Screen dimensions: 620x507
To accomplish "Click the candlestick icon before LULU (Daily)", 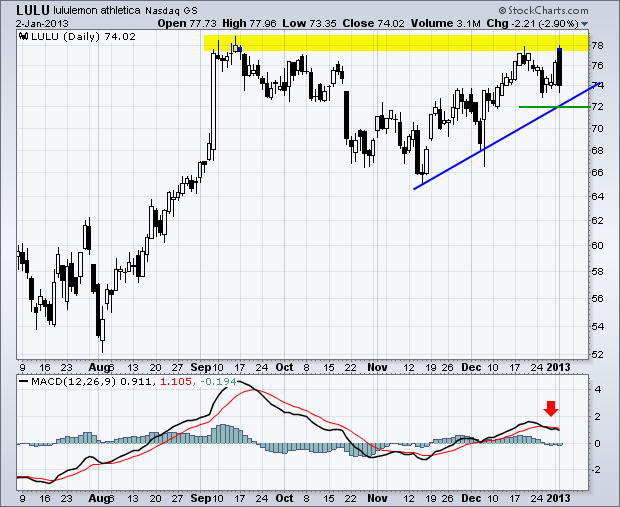I will [24, 37].
